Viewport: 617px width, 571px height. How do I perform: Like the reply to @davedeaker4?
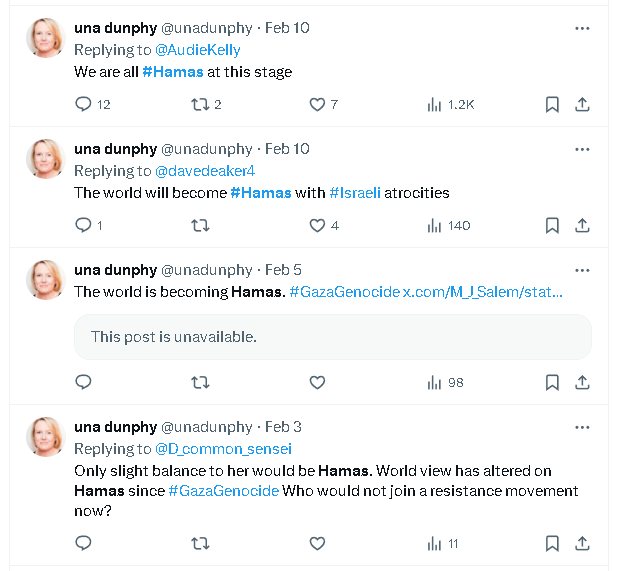tap(317, 225)
